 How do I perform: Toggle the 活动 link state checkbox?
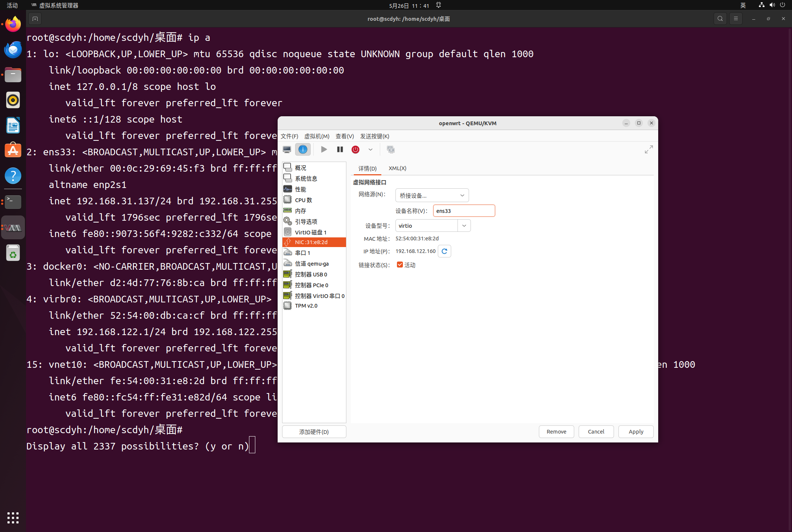pos(400,265)
